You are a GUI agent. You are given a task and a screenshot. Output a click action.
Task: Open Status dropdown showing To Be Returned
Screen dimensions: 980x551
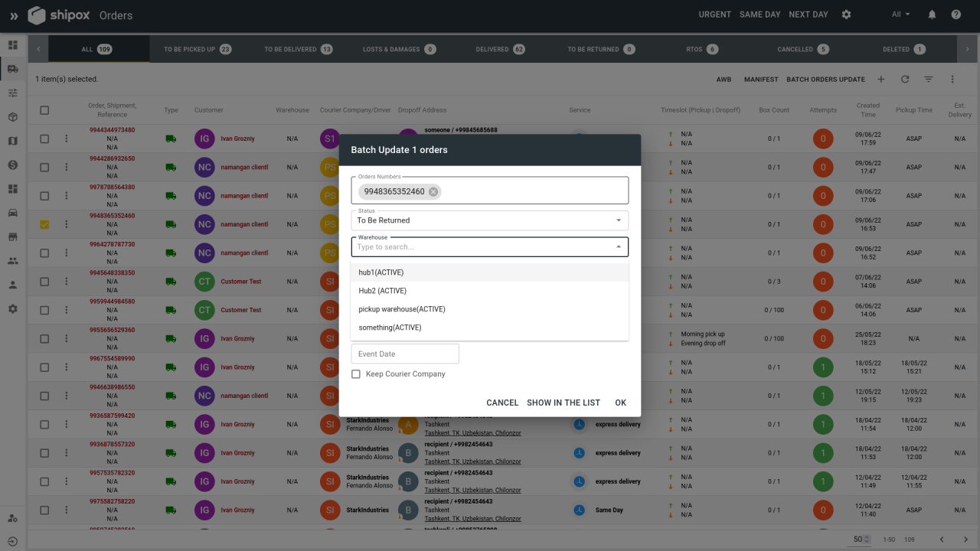coord(490,220)
